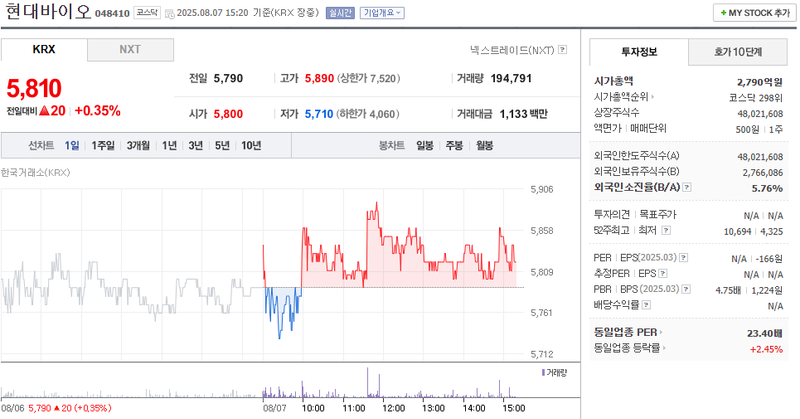This screenshot has height=419, width=800.
Task: Open help icon beside 배당수익률
Action: pos(646,305)
